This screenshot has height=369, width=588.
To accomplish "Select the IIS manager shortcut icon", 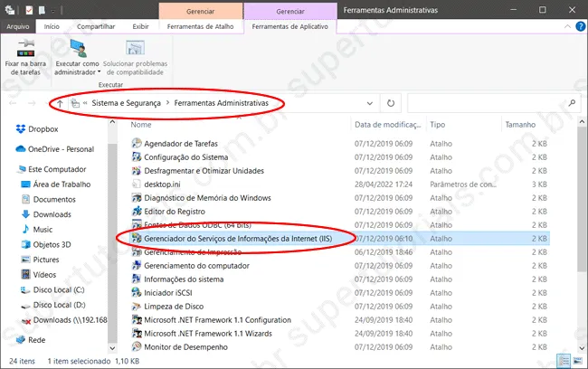I will [137, 238].
